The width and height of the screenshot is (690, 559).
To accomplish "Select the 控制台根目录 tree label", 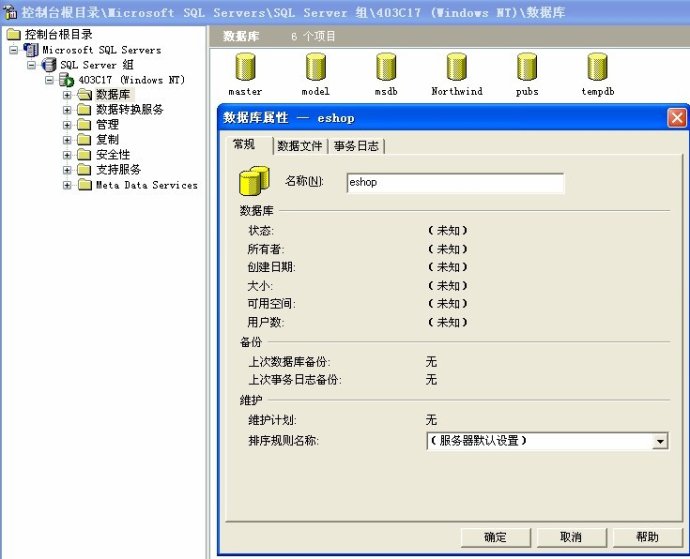I will [x=59, y=34].
